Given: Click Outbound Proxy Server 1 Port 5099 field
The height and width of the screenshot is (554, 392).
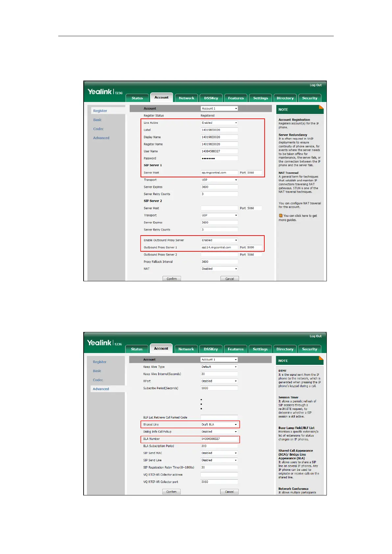Looking at the screenshot, I should (254, 247).
